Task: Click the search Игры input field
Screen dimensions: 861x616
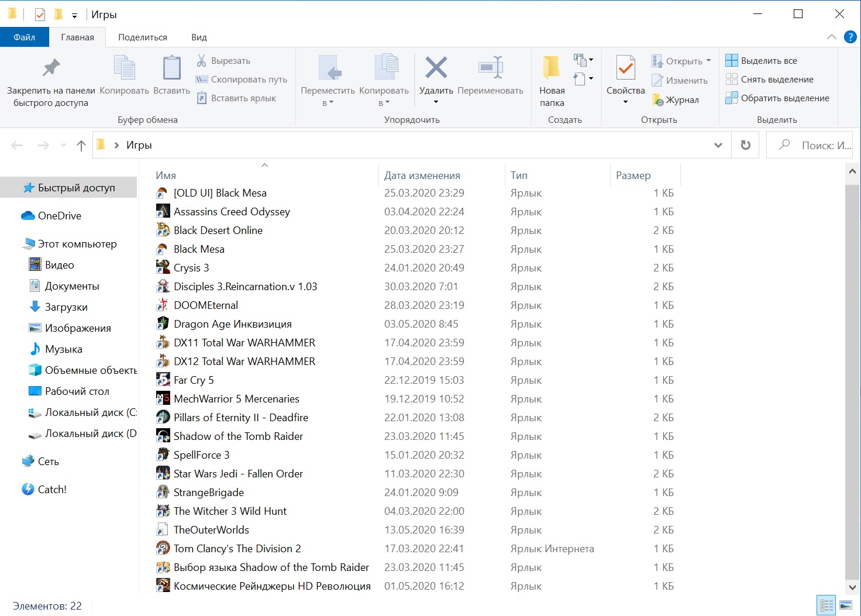Action: (809, 145)
